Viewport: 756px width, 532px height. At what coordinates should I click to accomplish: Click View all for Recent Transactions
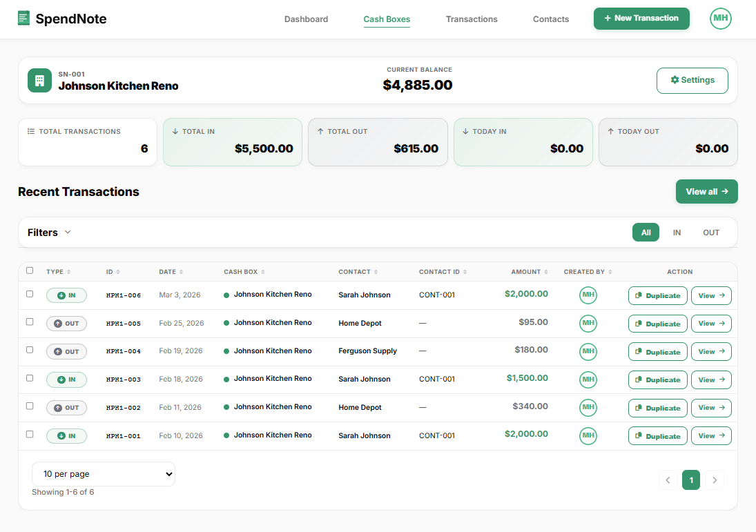point(706,191)
